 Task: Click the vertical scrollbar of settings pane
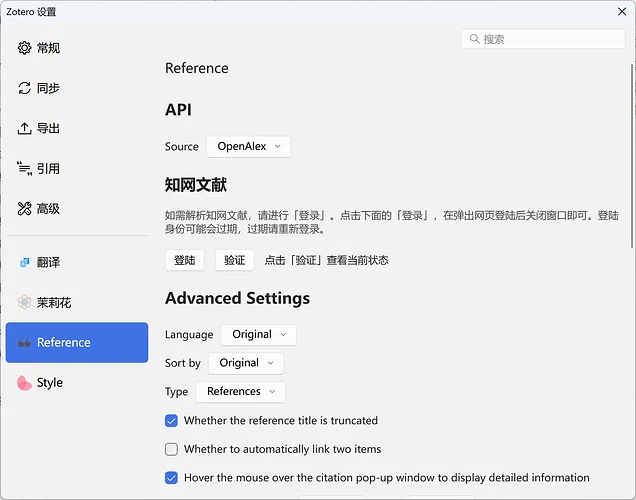pos(632,156)
